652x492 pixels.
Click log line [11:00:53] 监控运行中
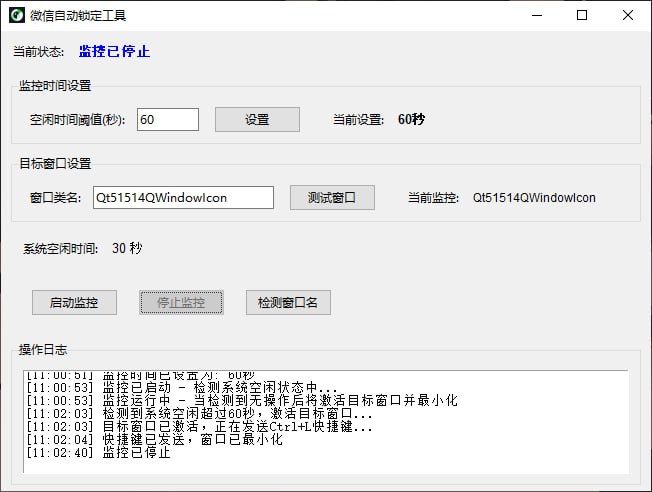[x=242, y=401]
